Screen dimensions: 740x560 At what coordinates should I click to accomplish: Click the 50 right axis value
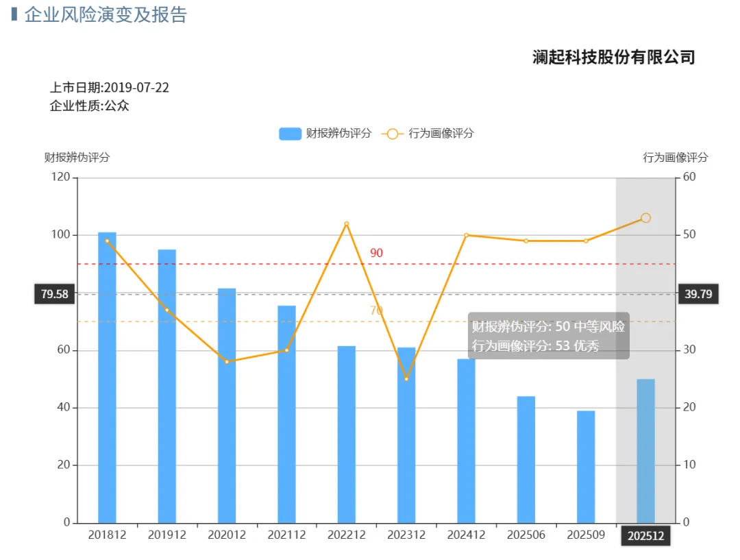[x=689, y=234]
